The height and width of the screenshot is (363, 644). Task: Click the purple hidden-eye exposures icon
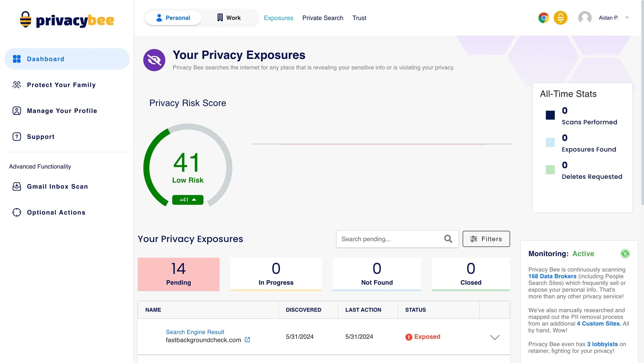click(154, 60)
